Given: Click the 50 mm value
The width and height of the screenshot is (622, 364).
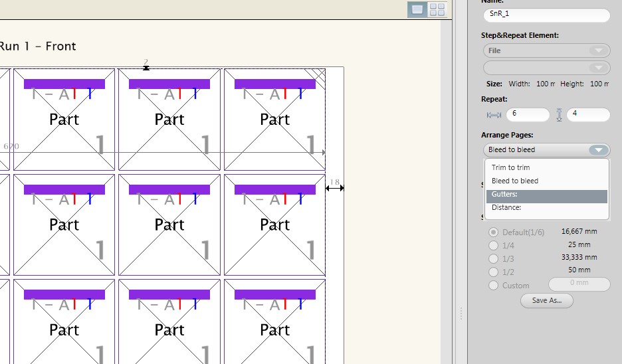Looking at the screenshot, I should 579,270.
